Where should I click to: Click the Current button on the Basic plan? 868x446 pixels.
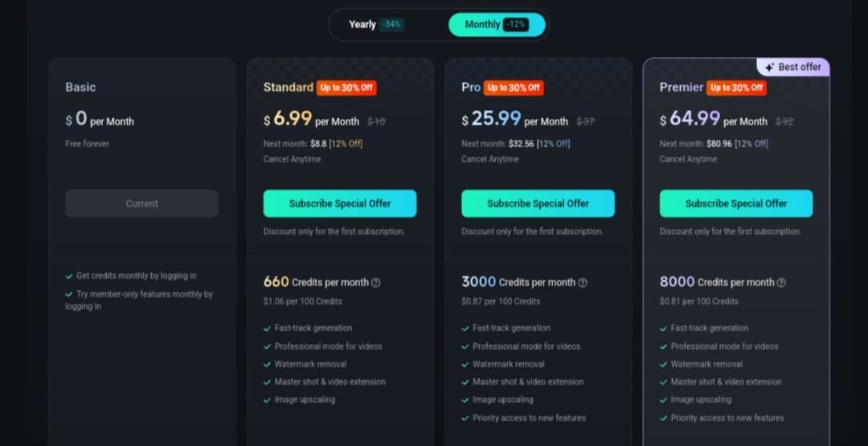(141, 203)
